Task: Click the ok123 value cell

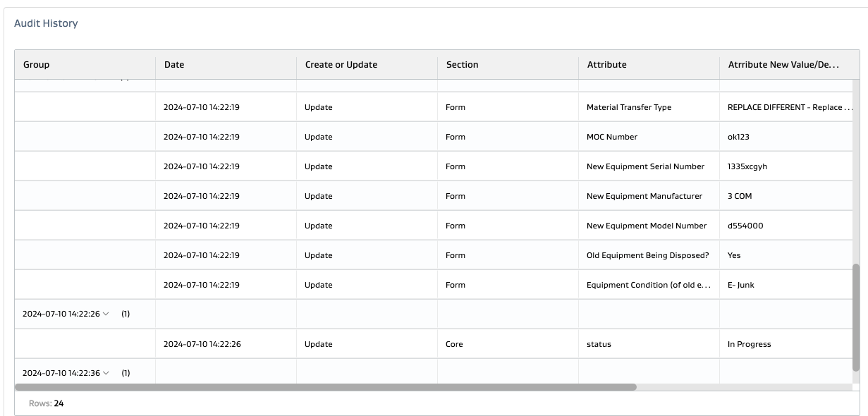Action: [x=738, y=137]
